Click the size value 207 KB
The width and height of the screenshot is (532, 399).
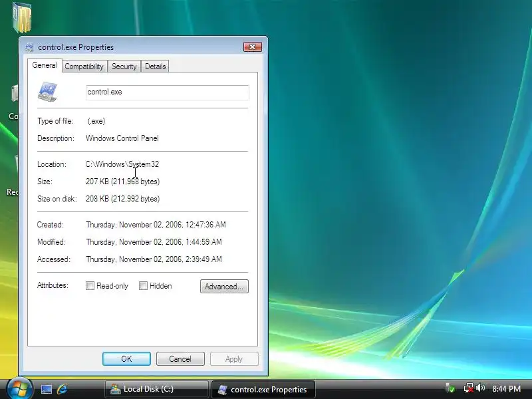[x=123, y=182]
